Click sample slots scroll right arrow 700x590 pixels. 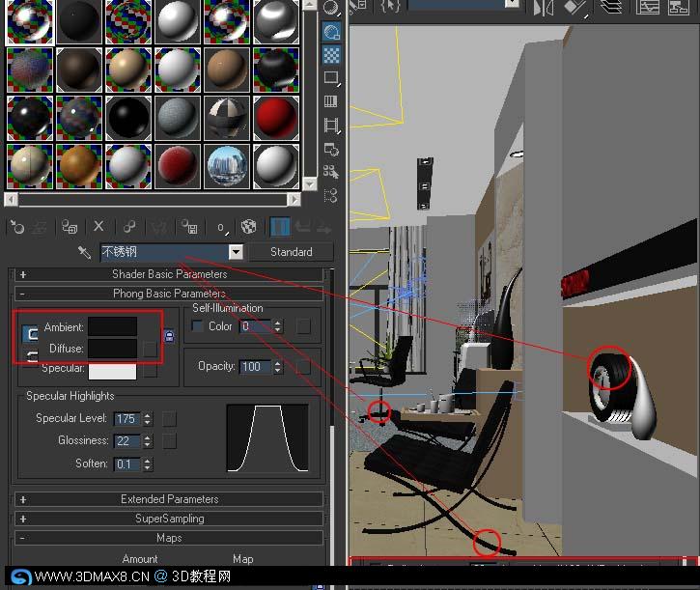click(x=294, y=199)
